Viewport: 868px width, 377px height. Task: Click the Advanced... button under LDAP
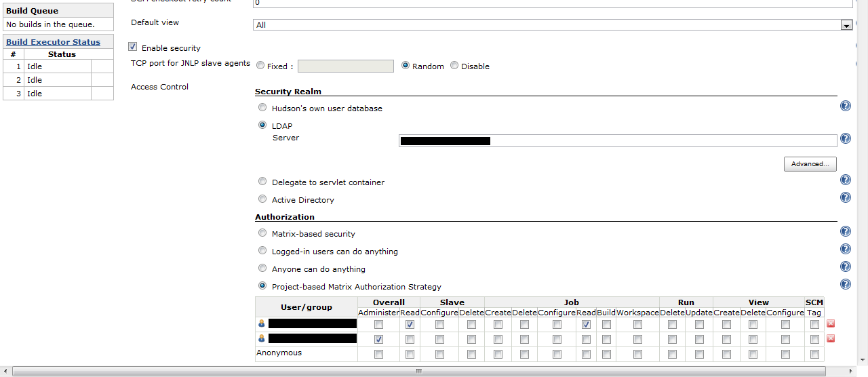pos(810,164)
